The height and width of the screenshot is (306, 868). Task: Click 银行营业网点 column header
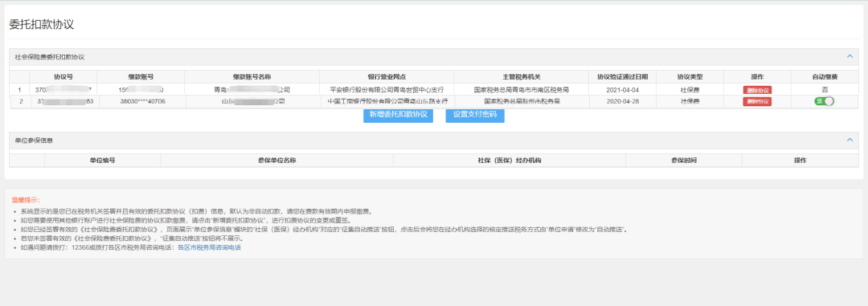coord(387,76)
